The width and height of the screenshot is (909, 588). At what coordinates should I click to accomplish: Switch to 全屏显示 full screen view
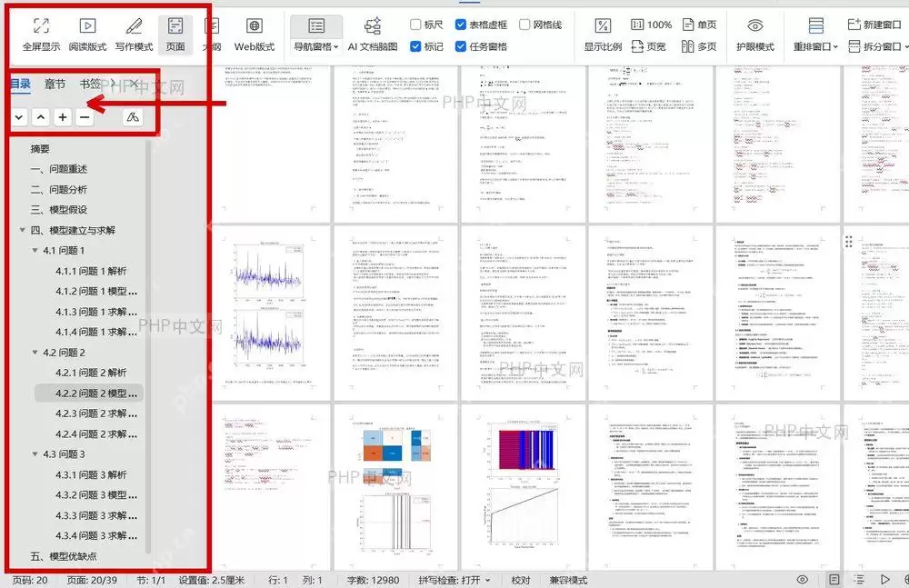tap(41, 35)
